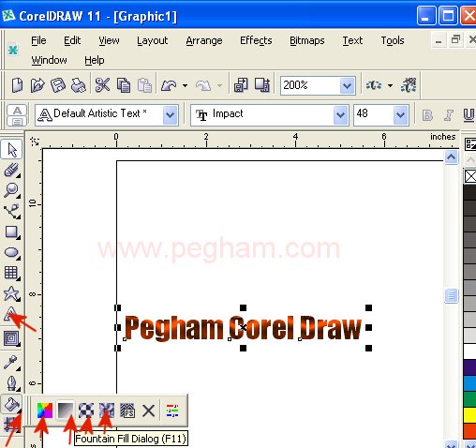Toggle Italic formatting
Viewport: 476px width, 448px height.
point(449,115)
